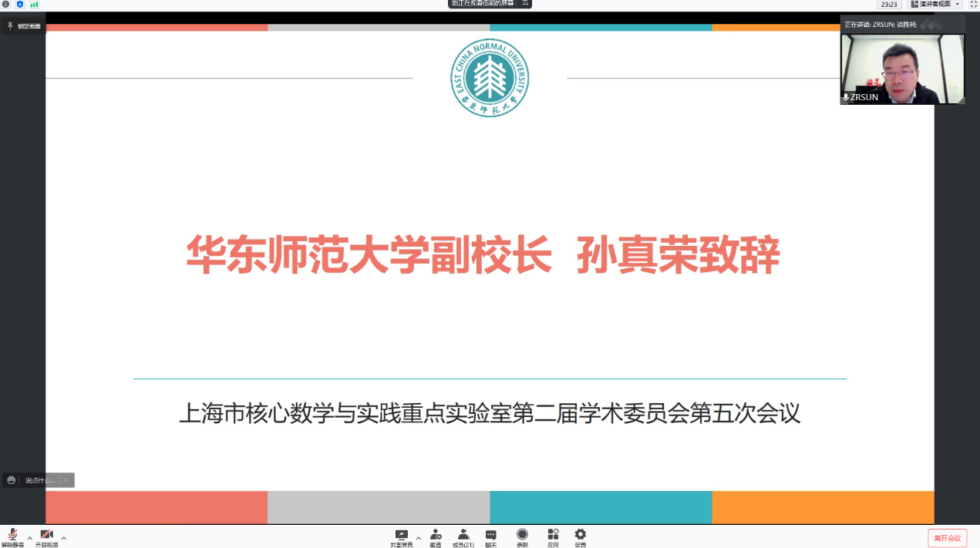This screenshot has height=548, width=980.
Task: Click the microphone icon on ZRSUN's video
Action: 846,98
